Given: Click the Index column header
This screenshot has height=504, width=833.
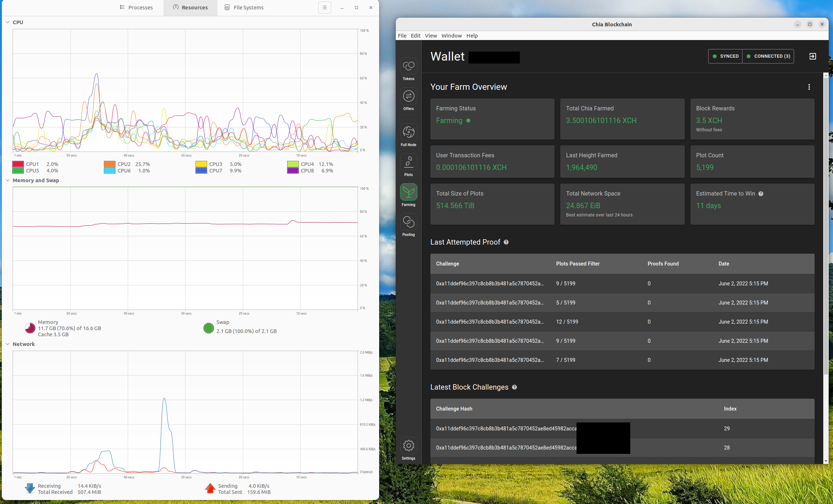Looking at the screenshot, I should [730, 409].
